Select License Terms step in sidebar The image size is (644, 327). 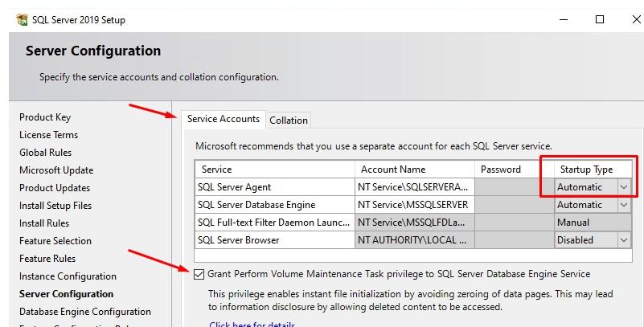coord(48,135)
